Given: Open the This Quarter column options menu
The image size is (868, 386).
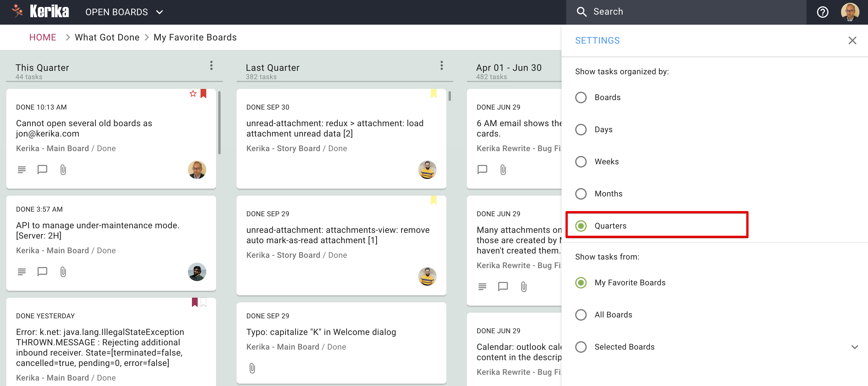Looking at the screenshot, I should coord(211,65).
